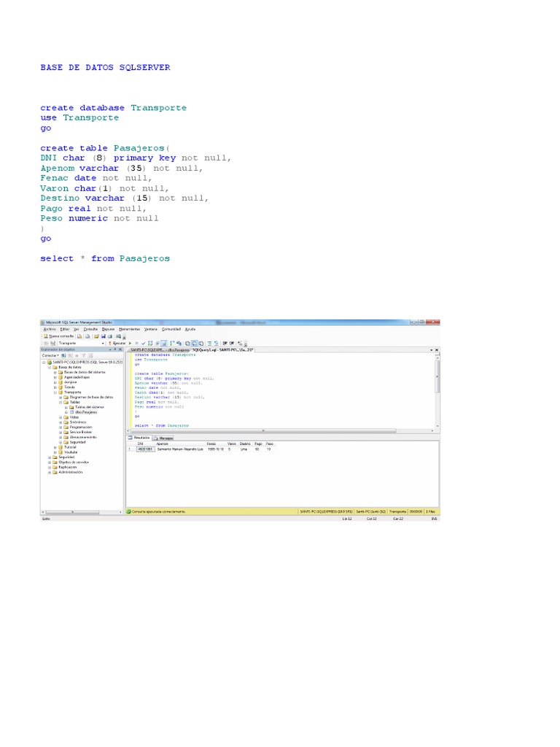560x747 pixels.
Task: Click the Conectar button in Object Explorer
Action: [x=50, y=355]
